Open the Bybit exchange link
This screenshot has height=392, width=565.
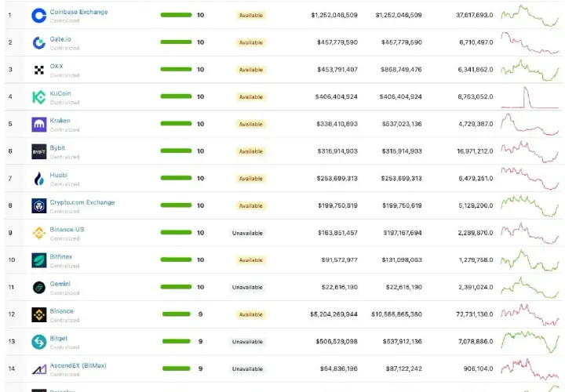pyautogui.click(x=57, y=147)
